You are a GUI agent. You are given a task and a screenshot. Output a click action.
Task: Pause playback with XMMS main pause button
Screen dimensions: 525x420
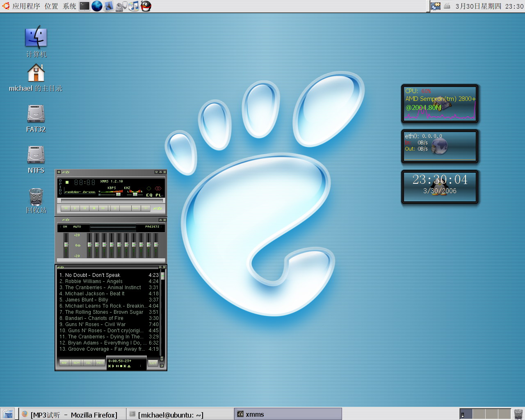[x=84, y=208]
